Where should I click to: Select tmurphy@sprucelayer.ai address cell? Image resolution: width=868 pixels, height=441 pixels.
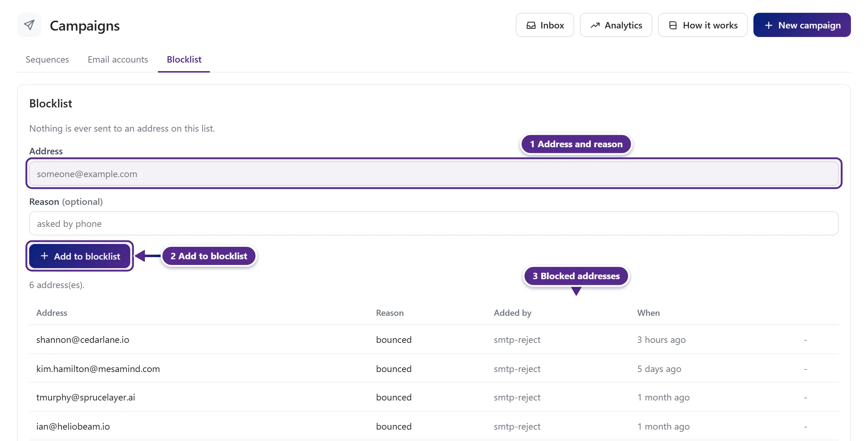point(85,397)
